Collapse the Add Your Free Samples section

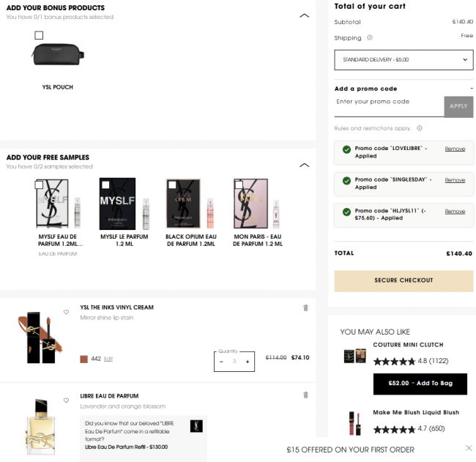pos(305,165)
